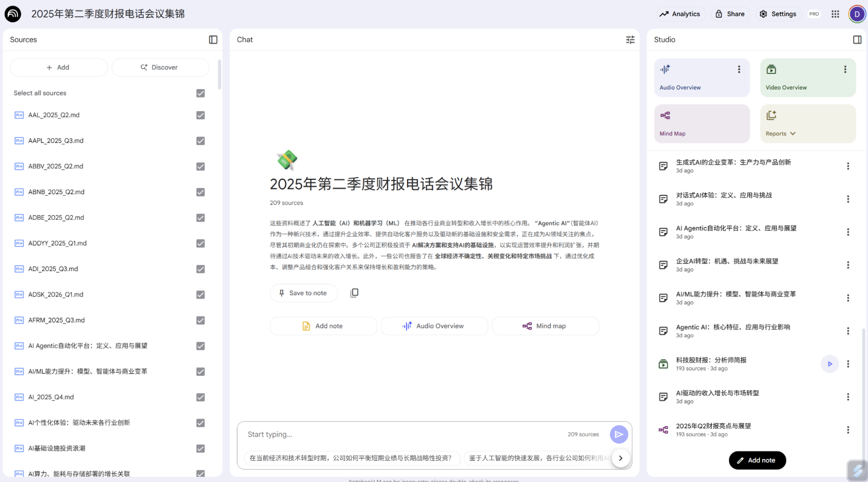This screenshot has height=482, width=868.
Task: Open Settings in top bar
Action: coord(778,14)
